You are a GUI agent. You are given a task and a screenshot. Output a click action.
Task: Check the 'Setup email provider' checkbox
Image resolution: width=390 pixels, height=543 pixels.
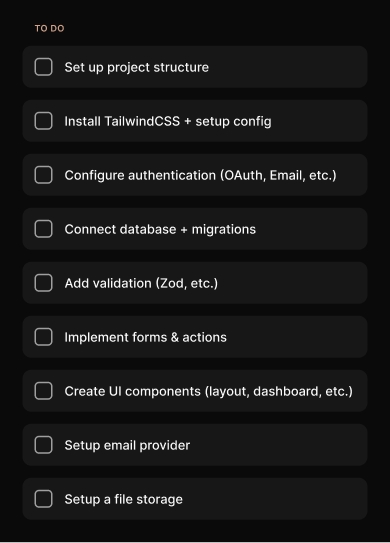(x=44, y=445)
